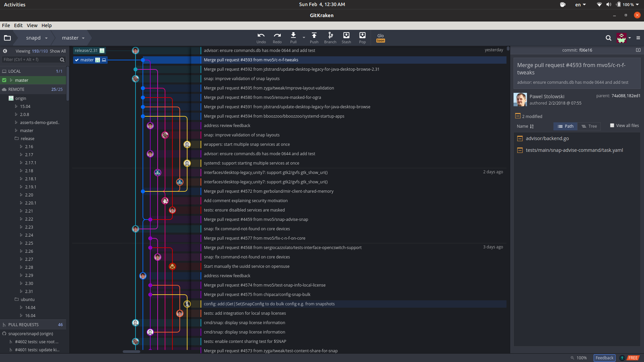Click the author avatar of Pawel Stolowski

(x=520, y=100)
